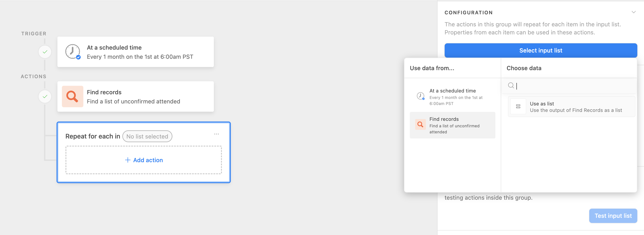
Task: Select Find records as data source
Action: (452, 125)
